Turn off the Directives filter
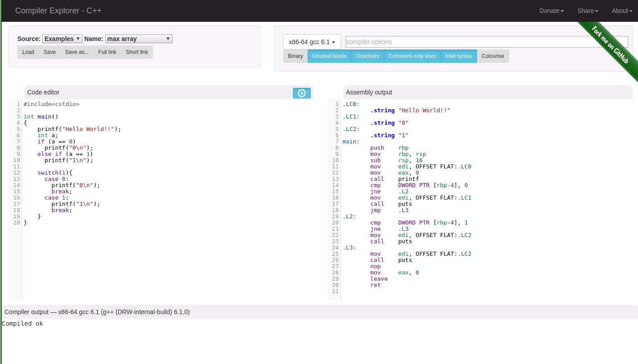 tap(367, 56)
